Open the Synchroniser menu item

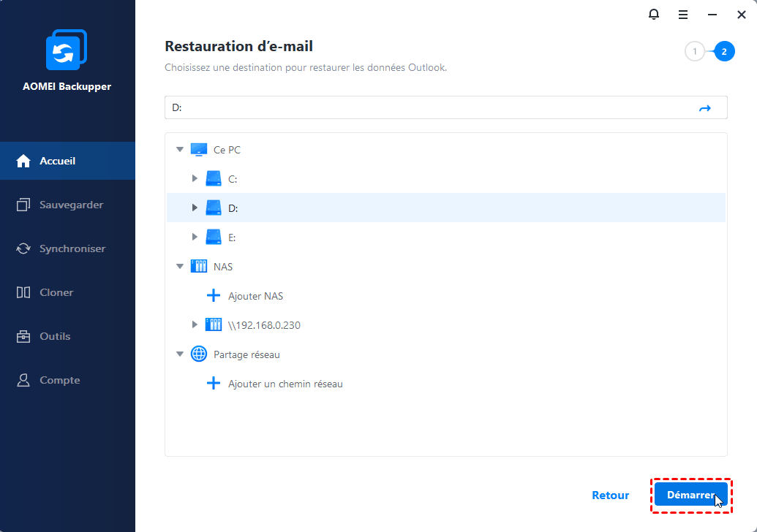tap(67, 248)
